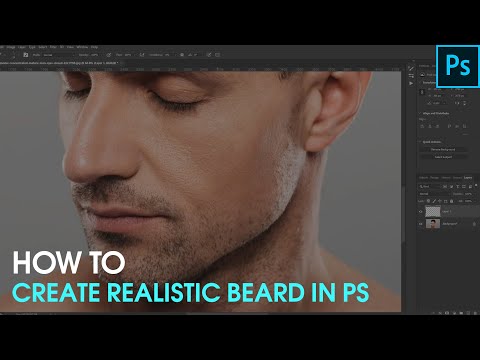The image size is (480, 360).
Task: Click the Flow value field
Action: [128, 55]
